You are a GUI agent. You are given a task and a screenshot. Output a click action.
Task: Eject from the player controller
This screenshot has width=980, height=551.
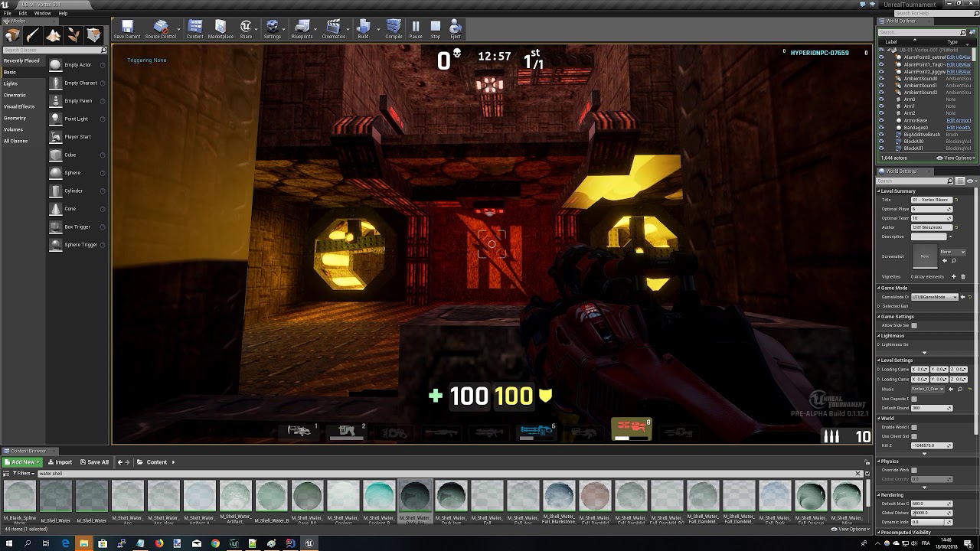coord(456,29)
